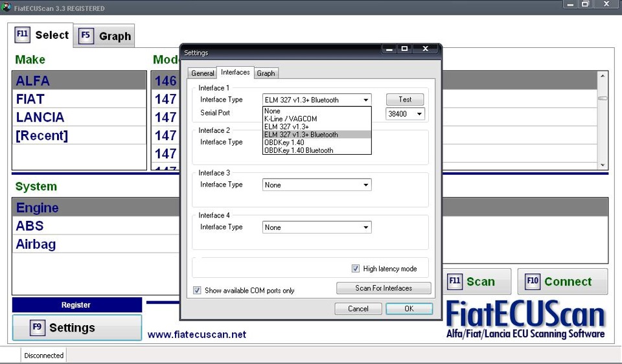The width and height of the screenshot is (622, 364).
Task: Confirm settings with OK button
Action: coord(409,308)
